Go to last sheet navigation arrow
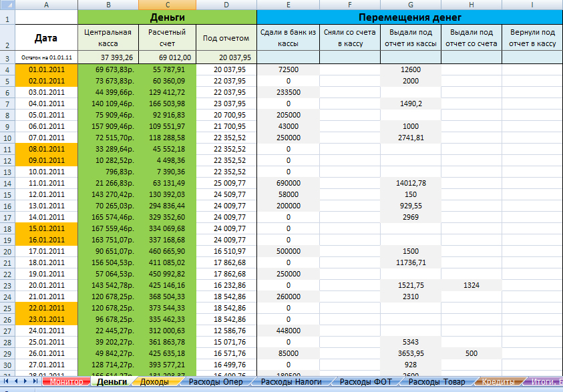The width and height of the screenshot is (563, 392). 35,381
